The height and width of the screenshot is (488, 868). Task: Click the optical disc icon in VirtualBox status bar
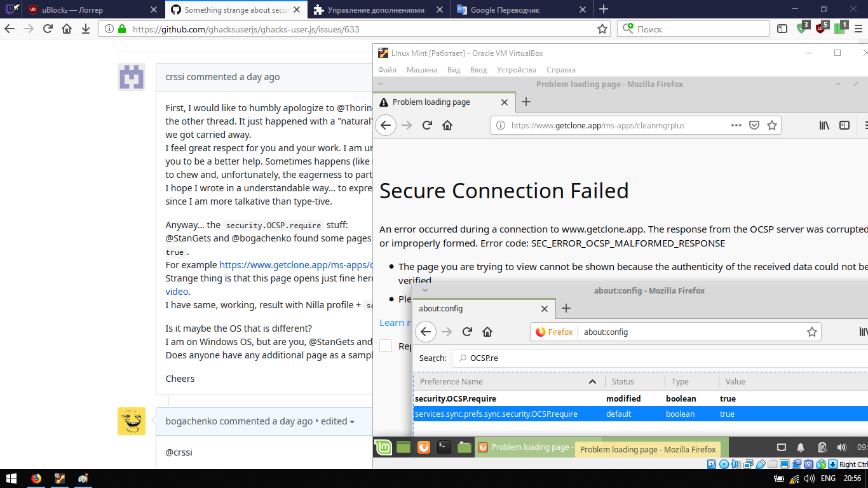tap(725, 464)
